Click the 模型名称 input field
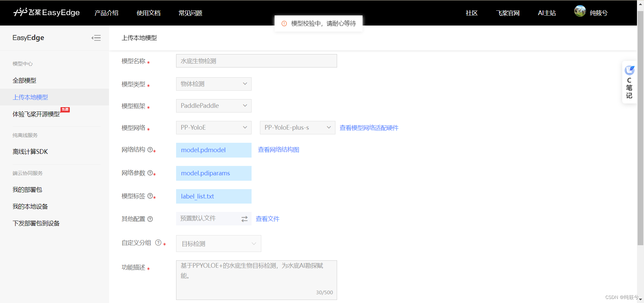Image resolution: width=644 pixels, height=303 pixels. click(257, 61)
